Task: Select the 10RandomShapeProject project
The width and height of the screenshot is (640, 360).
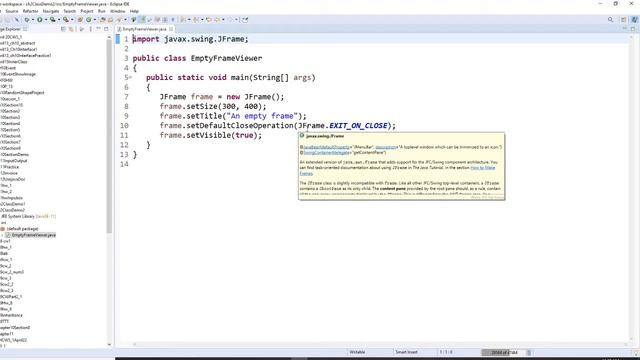Action: click(x=22, y=93)
